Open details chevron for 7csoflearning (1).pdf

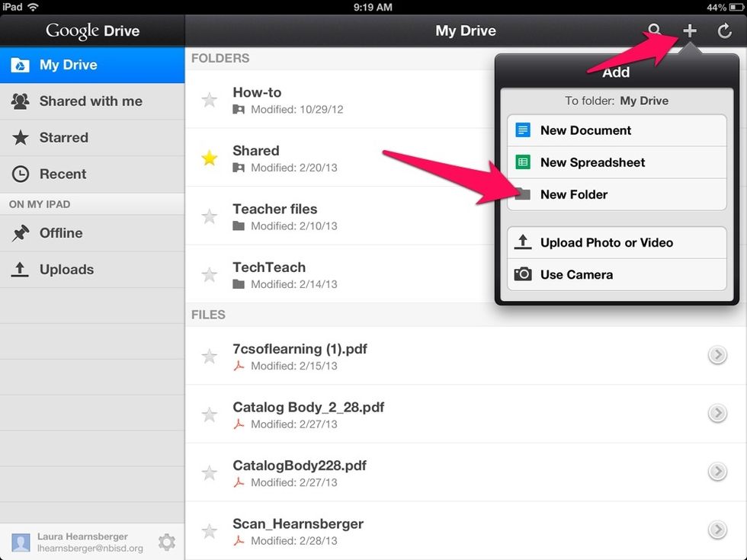pyautogui.click(x=717, y=355)
